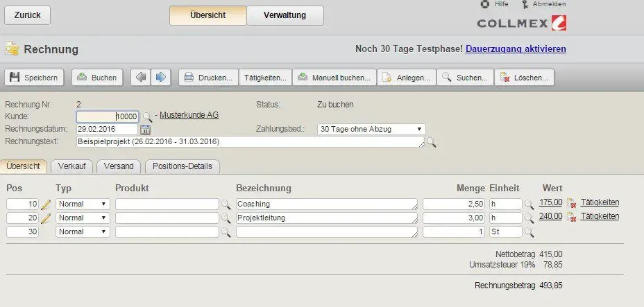Image resolution: width=644 pixels, height=307 pixels.
Task: Search unit for Coaching row
Action: pyautogui.click(x=529, y=204)
